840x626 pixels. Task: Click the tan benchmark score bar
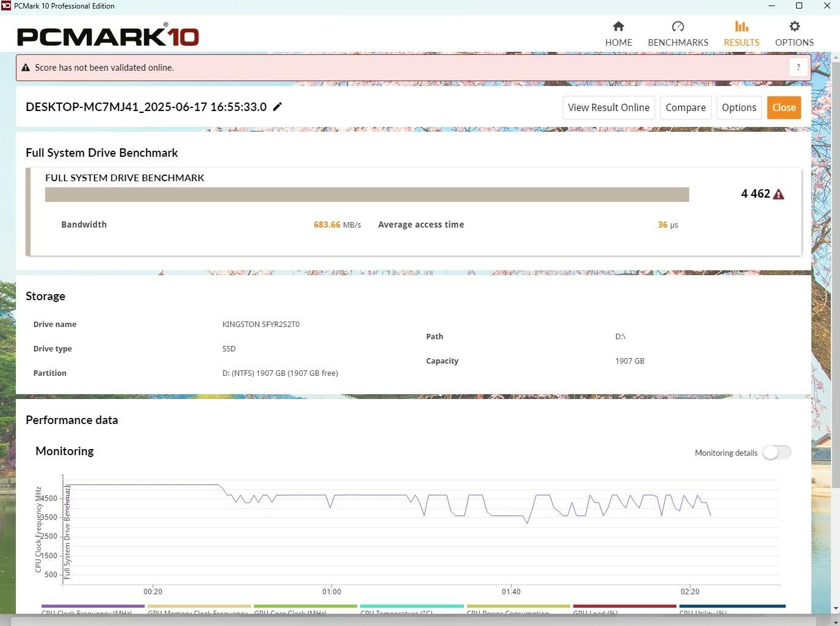(x=366, y=195)
